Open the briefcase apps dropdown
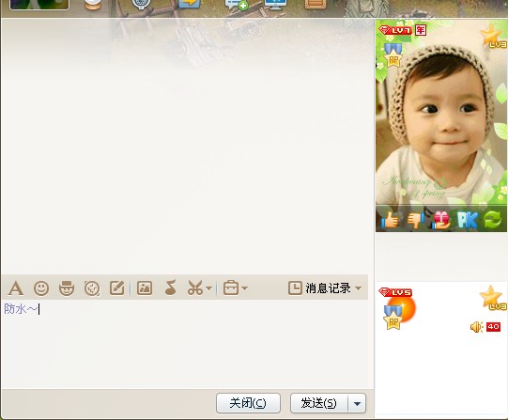Screen dimensions: 508x420 click(235, 288)
